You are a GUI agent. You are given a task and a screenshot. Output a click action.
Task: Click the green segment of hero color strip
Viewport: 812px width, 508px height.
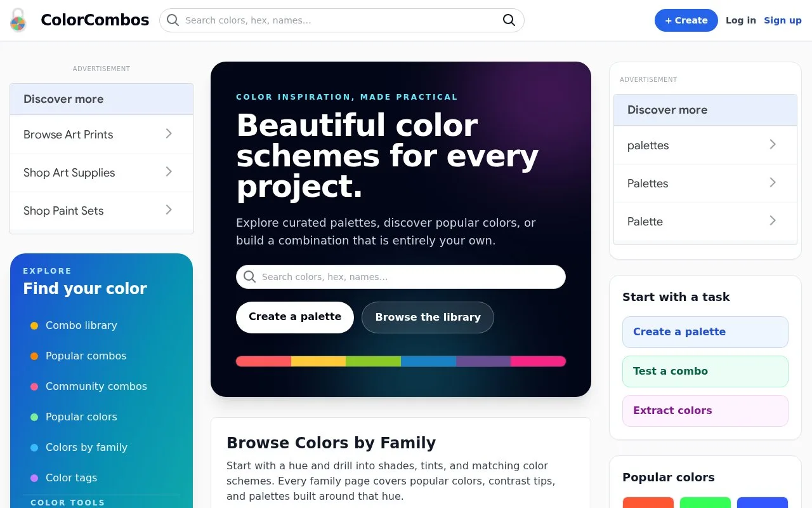(373, 361)
